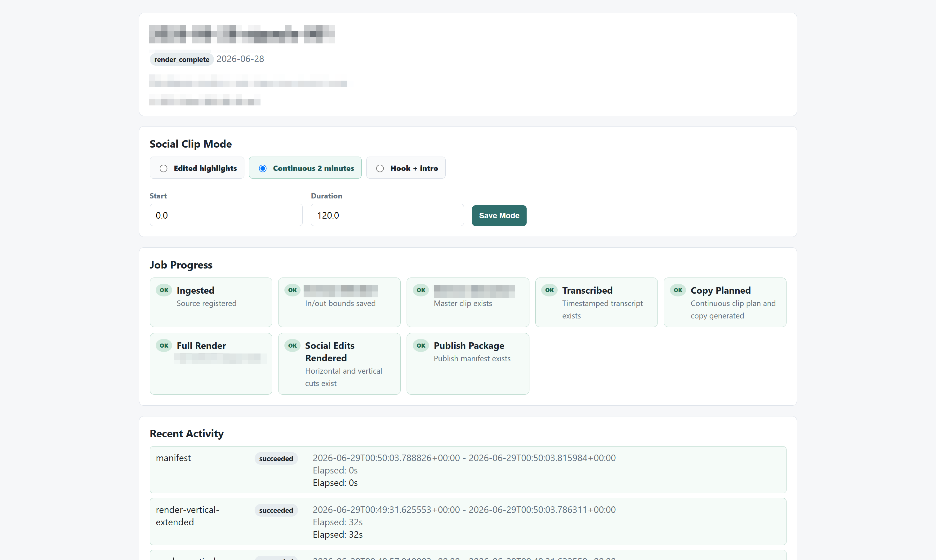The image size is (936, 560).
Task: Click the 'Source registered' description
Action: (207, 303)
